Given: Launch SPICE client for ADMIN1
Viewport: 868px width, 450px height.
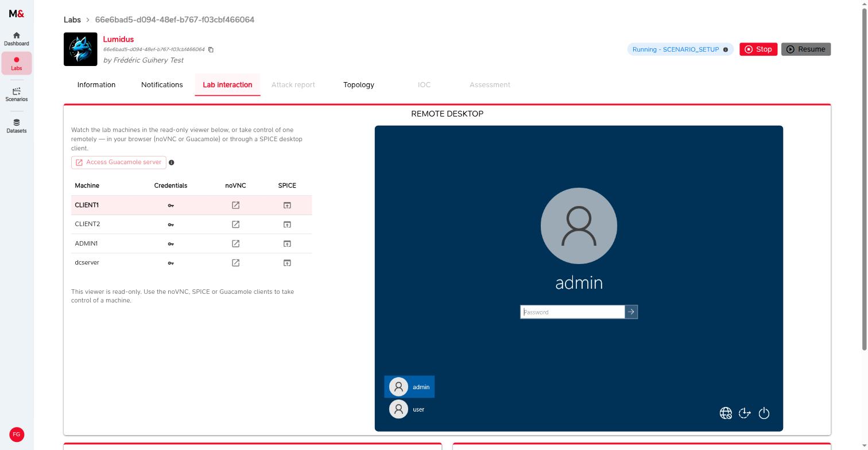Looking at the screenshot, I should point(287,243).
